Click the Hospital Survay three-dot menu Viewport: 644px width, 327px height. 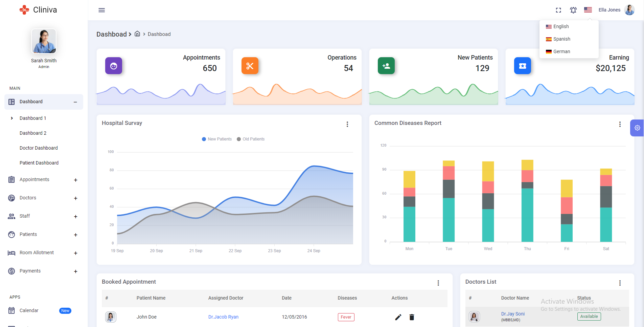[x=347, y=124]
